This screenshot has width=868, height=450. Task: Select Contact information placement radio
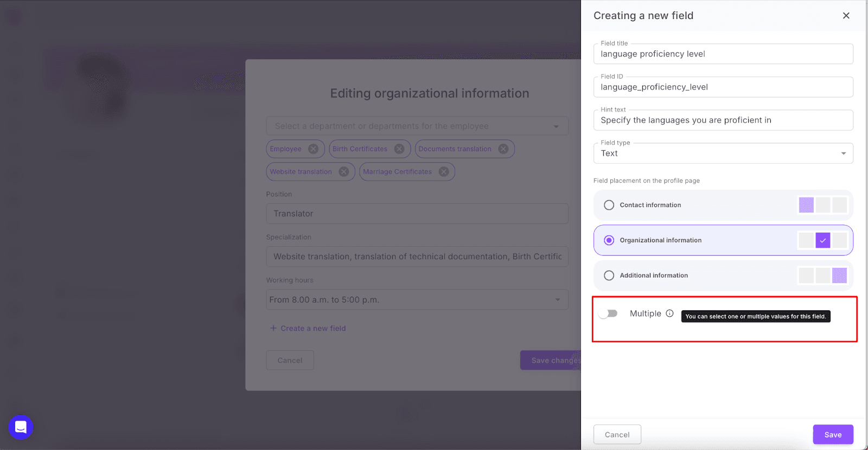coord(609,205)
